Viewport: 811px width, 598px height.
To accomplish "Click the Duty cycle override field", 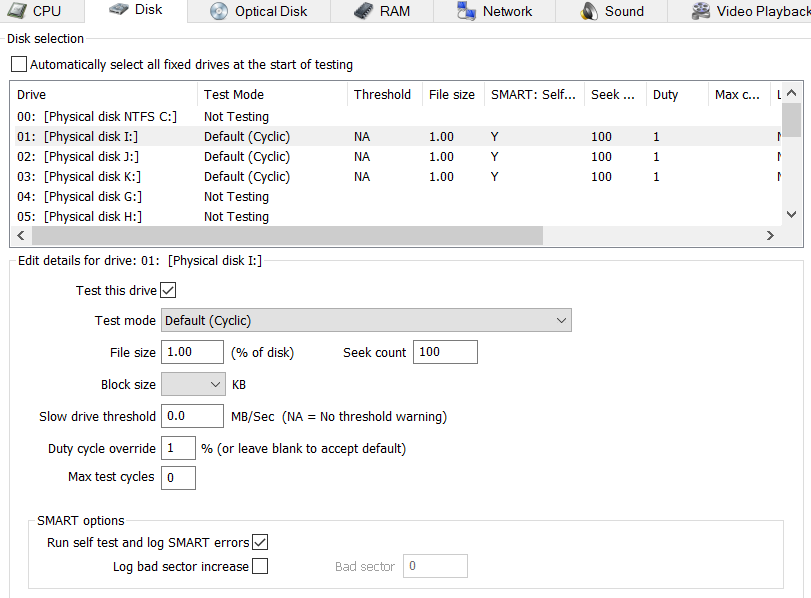I will (x=178, y=448).
